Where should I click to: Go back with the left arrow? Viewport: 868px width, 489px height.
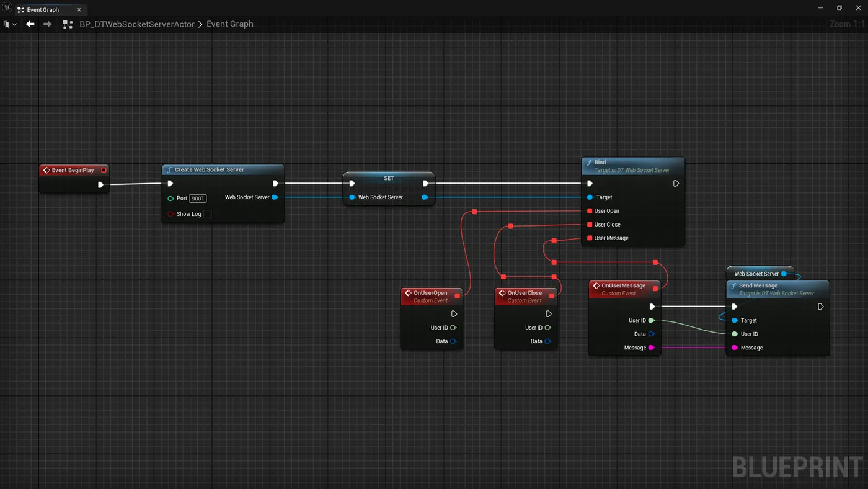[x=30, y=24]
